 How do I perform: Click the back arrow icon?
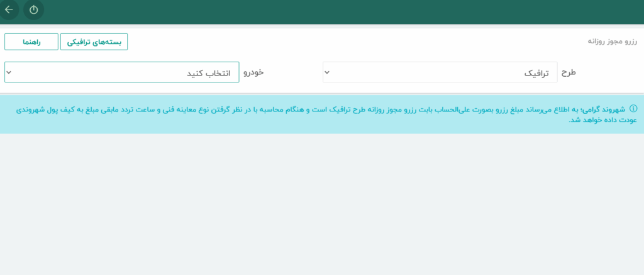coord(9,9)
